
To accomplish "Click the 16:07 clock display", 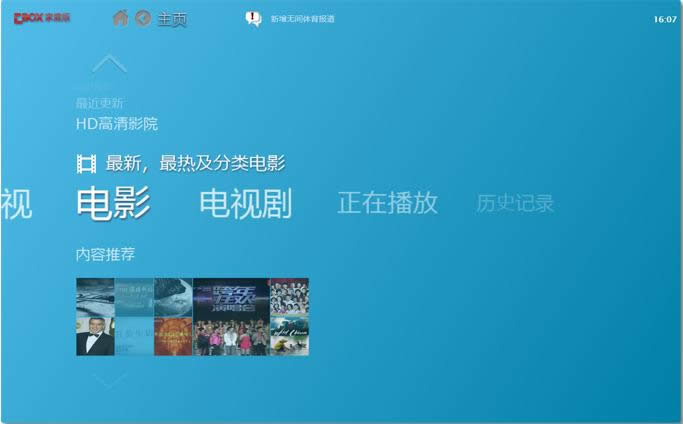I will (665, 19).
